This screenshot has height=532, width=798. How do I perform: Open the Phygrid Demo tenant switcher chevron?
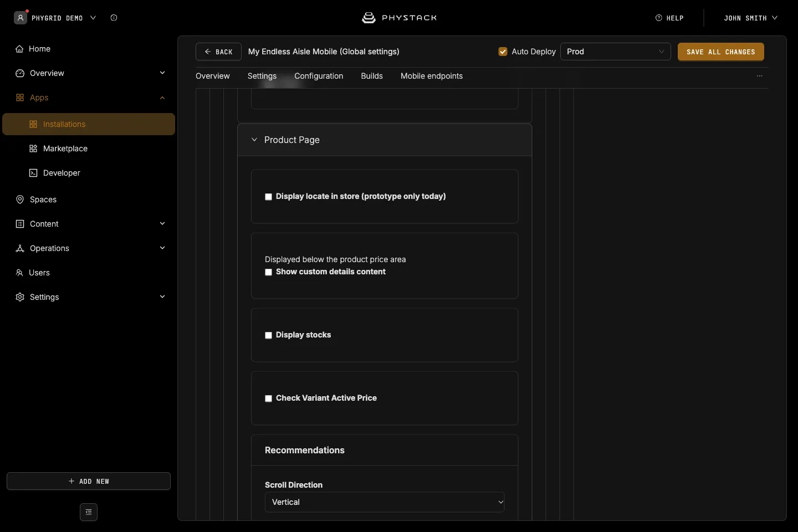[93, 18]
